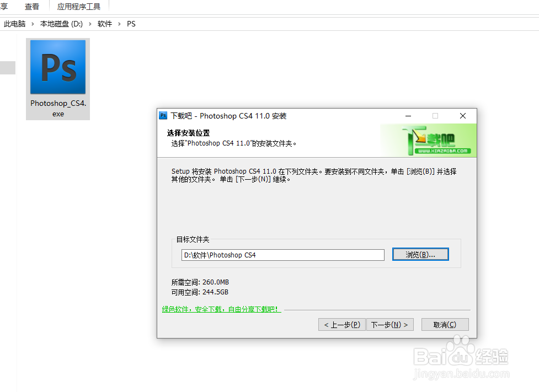539x392 pixels.
Task: Open the Photoshop_CS4.exe installer icon
Action: pos(57,67)
